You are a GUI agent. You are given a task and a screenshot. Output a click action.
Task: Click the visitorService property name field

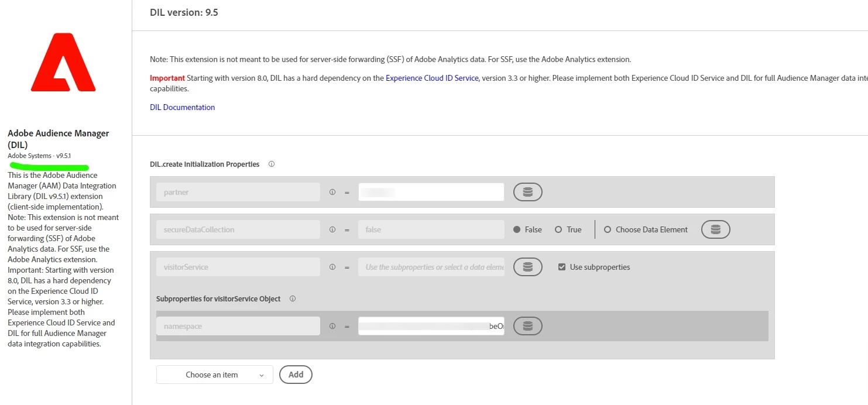(238, 267)
